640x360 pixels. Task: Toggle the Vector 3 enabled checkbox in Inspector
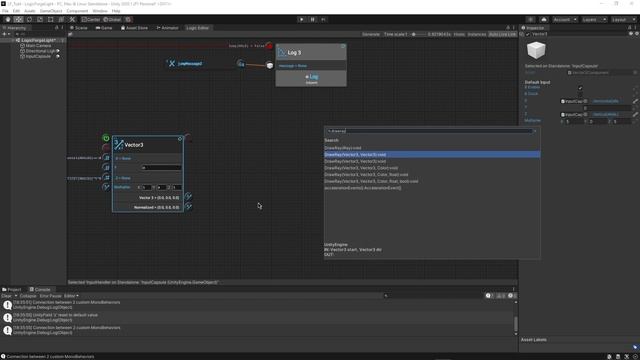click(x=528, y=34)
